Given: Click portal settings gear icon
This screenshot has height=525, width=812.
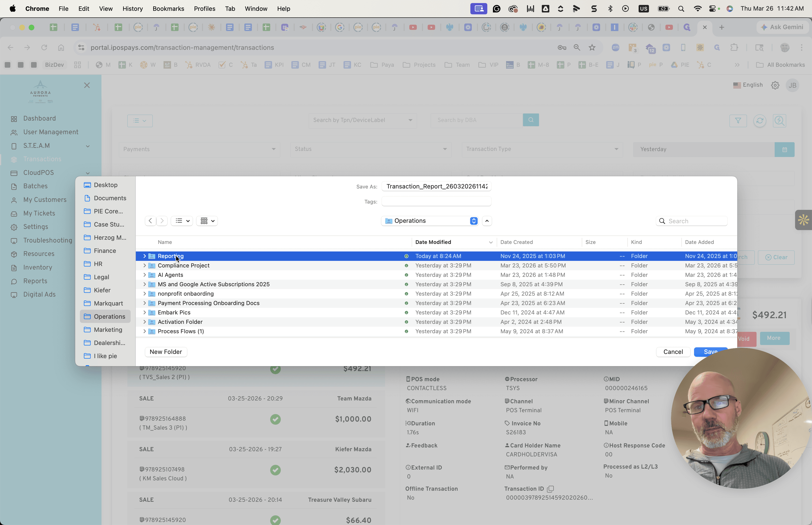Looking at the screenshot, I should 775,85.
